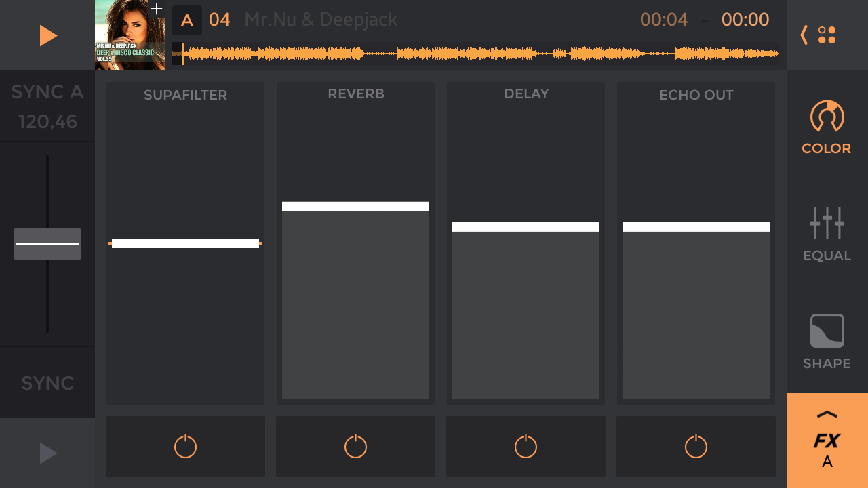The height and width of the screenshot is (488, 868).
Task: Select deck A label badge
Action: (x=187, y=20)
